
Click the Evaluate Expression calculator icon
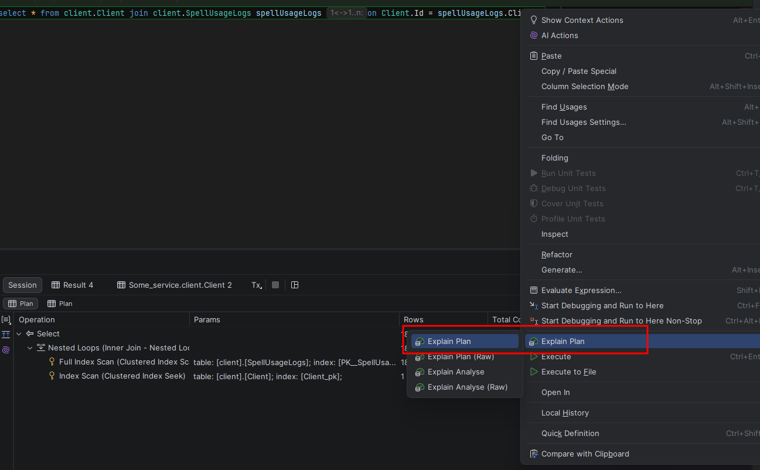(534, 290)
